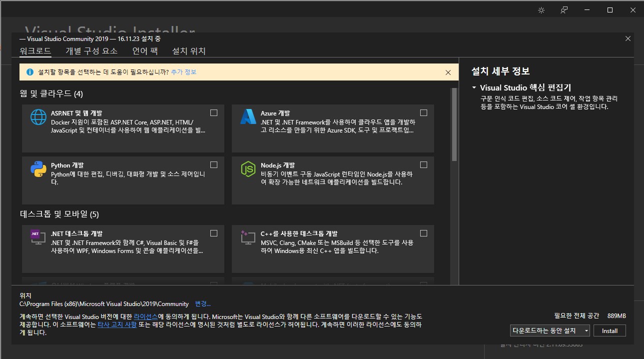The image size is (644, 359).
Task: Click the ASP.NET globe icon
Action: [38, 117]
